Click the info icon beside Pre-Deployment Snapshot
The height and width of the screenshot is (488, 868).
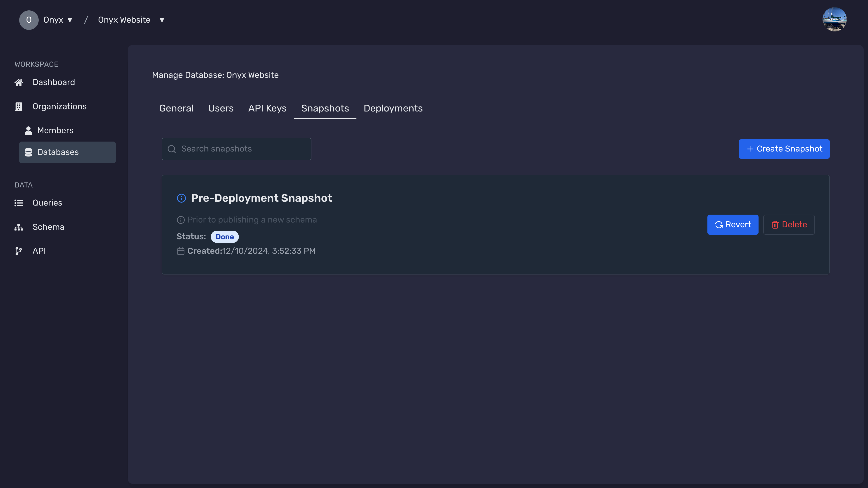tap(181, 198)
